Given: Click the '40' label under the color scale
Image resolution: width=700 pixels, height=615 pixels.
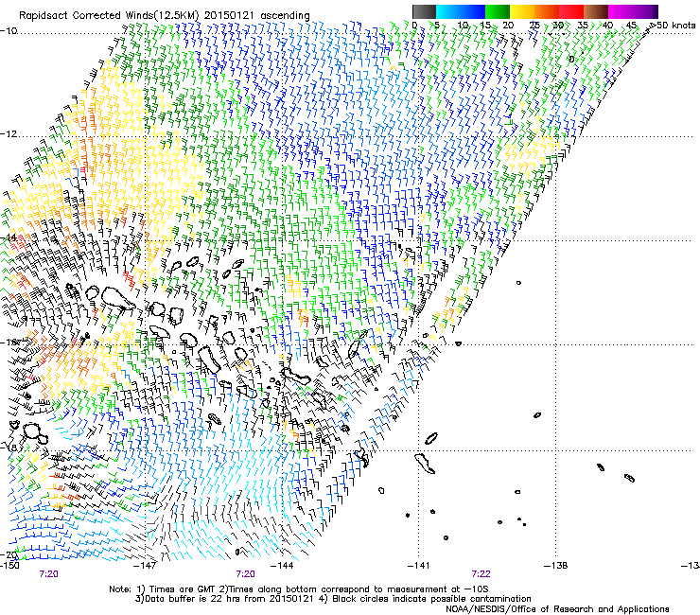Looking at the screenshot, I should (x=607, y=26).
